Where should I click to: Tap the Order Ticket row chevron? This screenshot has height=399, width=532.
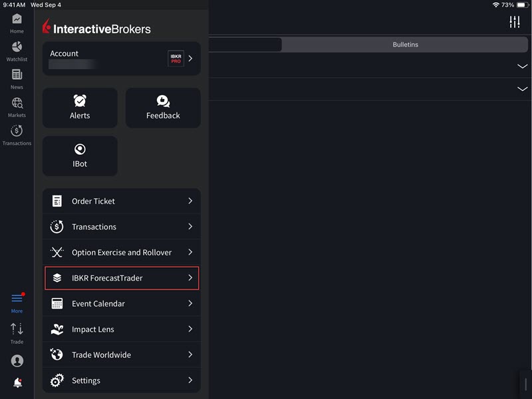pyautogui.click(x=190, y=201)
